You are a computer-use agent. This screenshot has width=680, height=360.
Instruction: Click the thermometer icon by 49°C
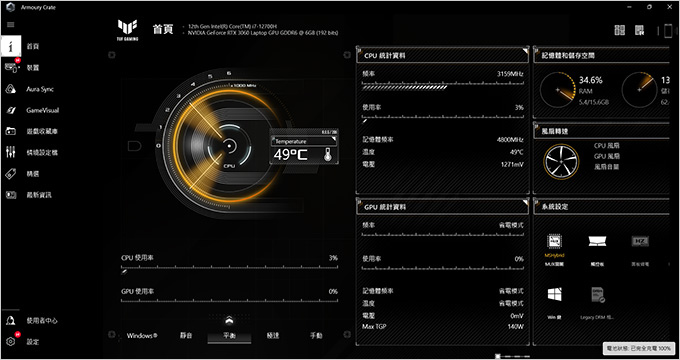[x=327, y=154]
